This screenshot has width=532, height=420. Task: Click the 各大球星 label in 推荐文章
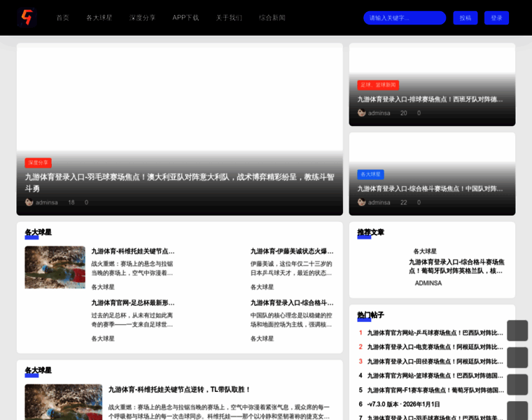425,251
